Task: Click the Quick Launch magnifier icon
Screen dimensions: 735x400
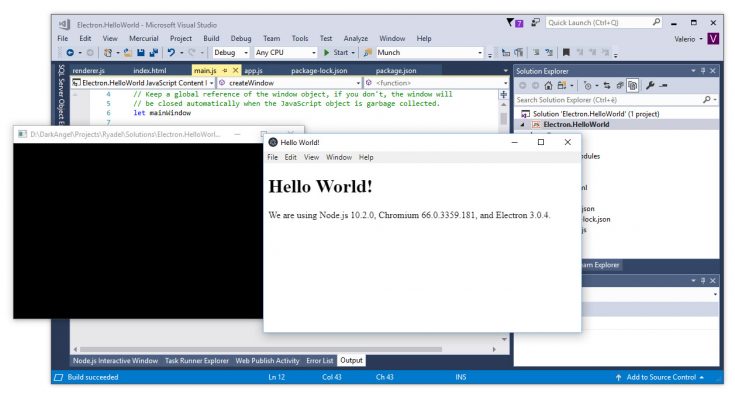Action: click(x=656, y=22)
